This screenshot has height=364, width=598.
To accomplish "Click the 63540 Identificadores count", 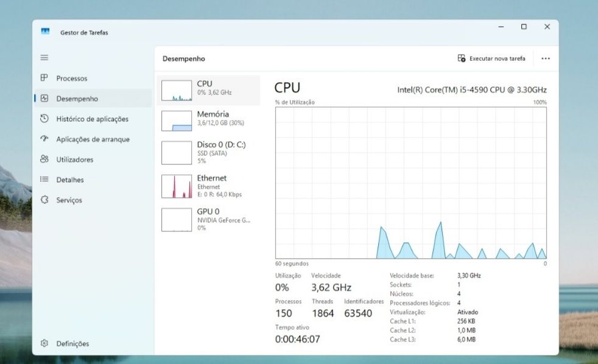I will pyautogui.click(x=357, y=313).
